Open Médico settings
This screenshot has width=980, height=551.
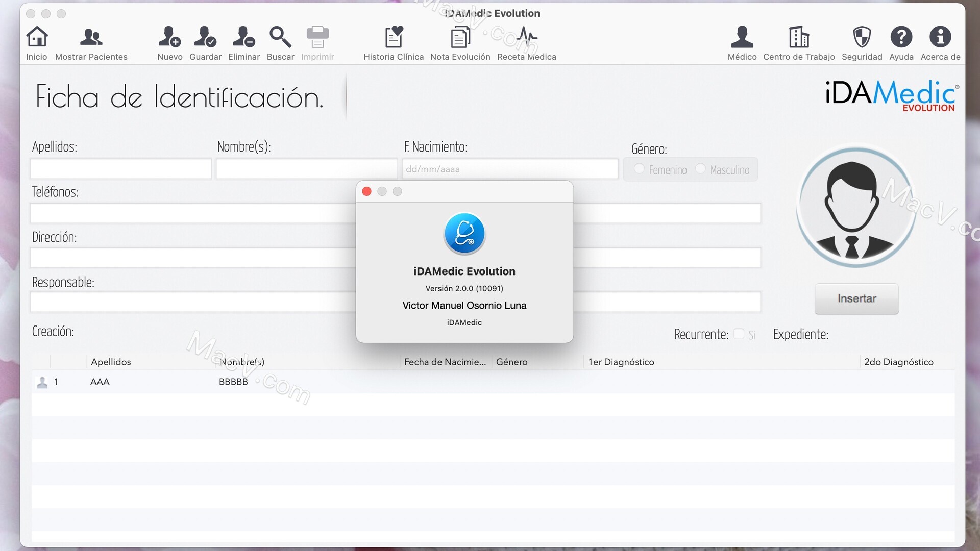point(742,43)
